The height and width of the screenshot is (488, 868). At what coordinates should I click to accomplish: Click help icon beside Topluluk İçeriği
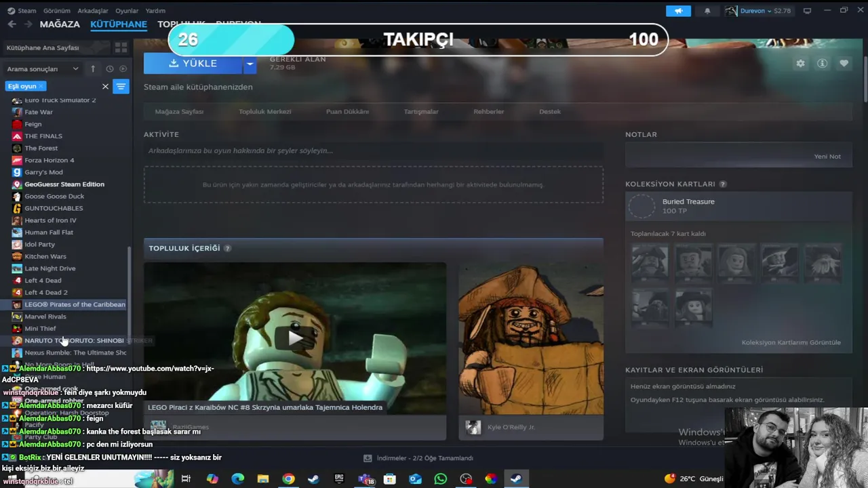coord(227,248)
